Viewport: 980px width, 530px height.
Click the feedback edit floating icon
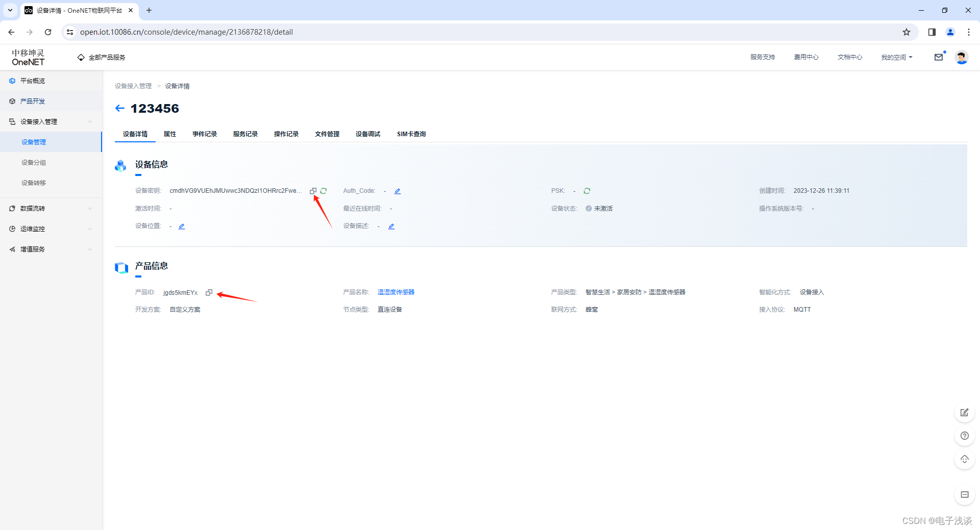point(965,412)
